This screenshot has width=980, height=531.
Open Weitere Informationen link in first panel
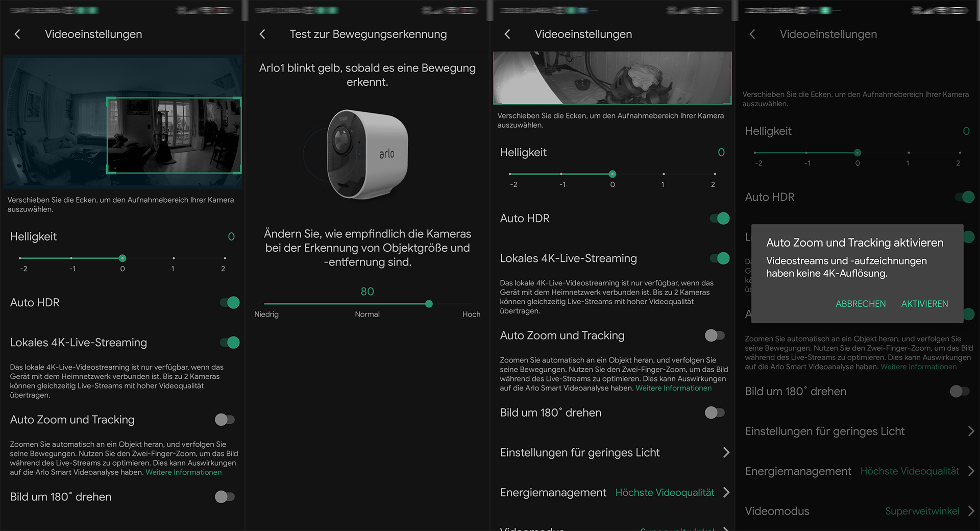[184, 472]
